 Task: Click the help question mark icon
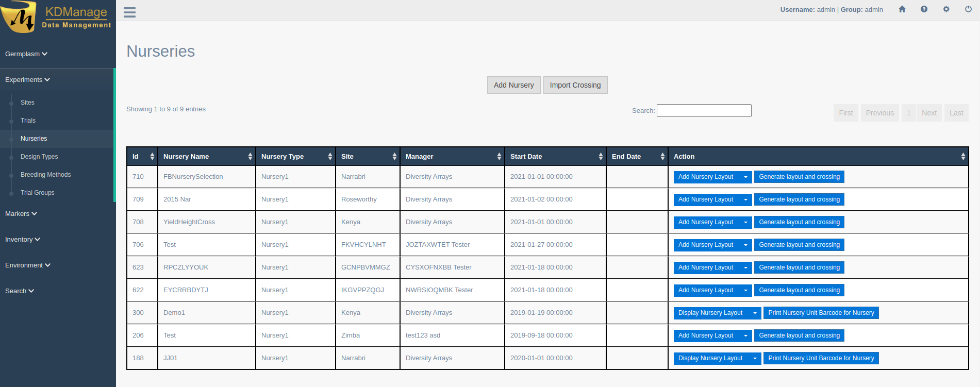924,9
